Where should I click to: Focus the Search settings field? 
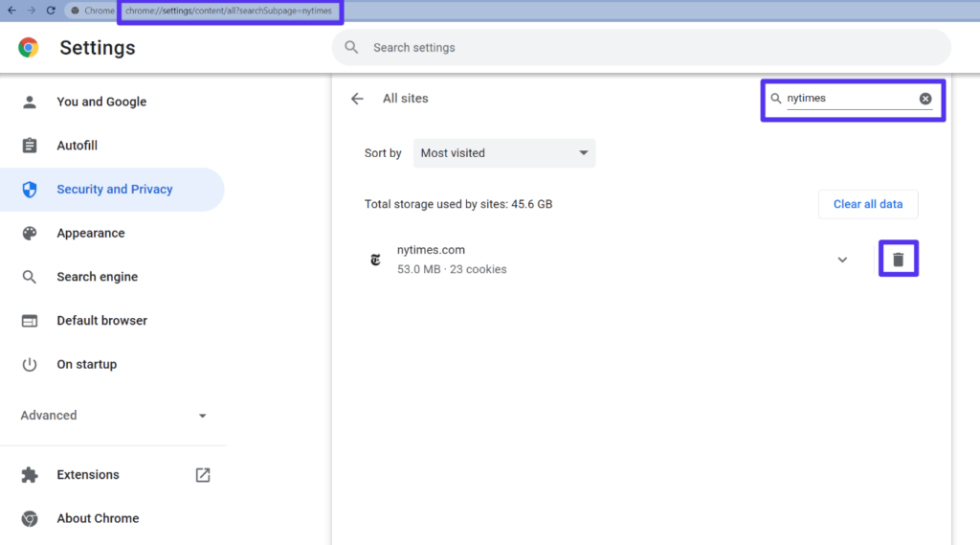pos(641,48)
